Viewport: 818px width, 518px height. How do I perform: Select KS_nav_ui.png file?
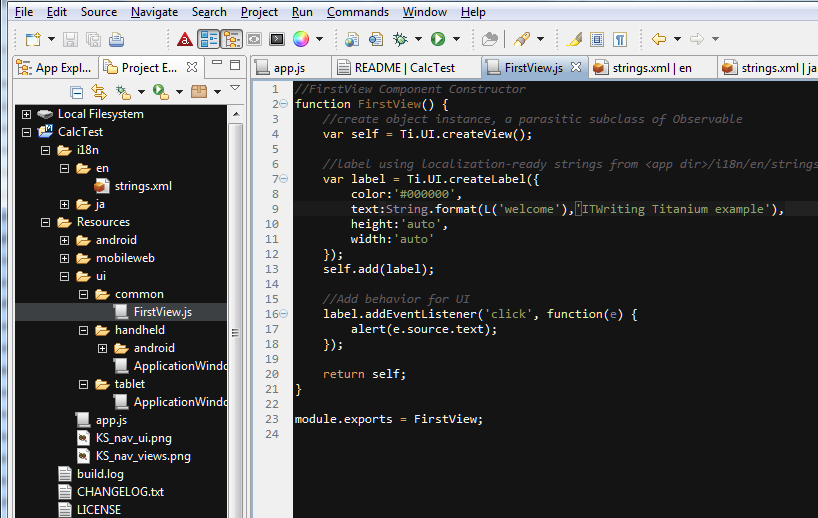(x=134, y=438)
